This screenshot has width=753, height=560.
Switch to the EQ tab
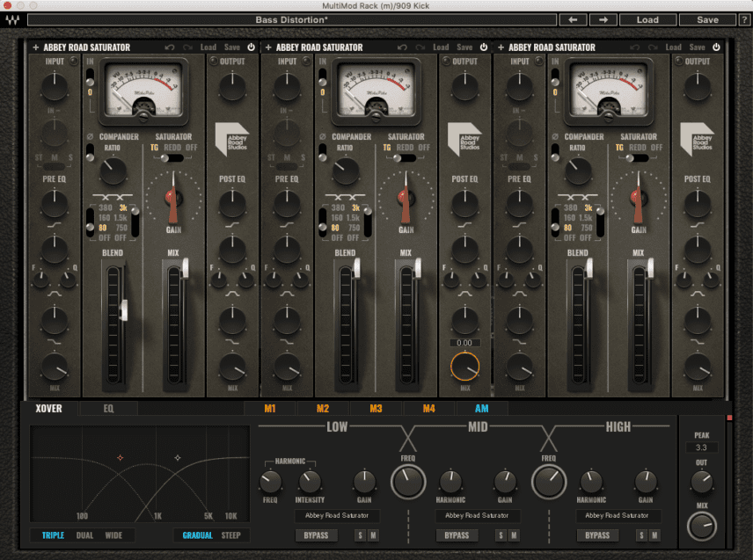pyautogui.click(x=108, y=409)
